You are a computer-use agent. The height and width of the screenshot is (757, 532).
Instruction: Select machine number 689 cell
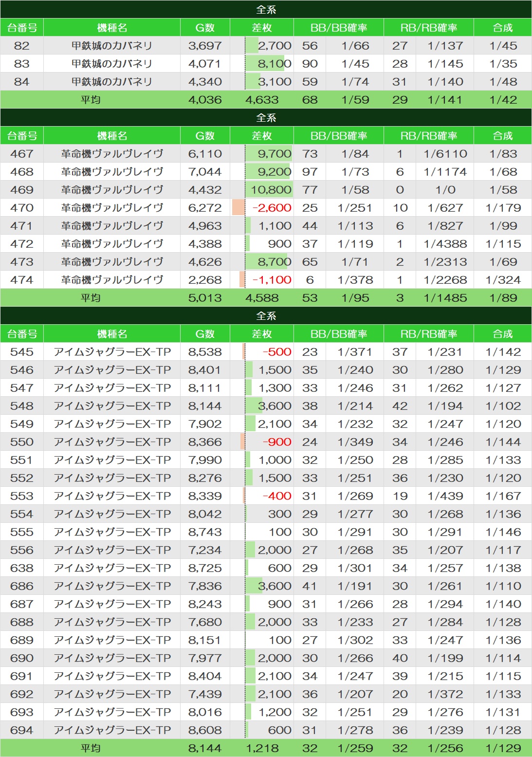pos(22,640)
